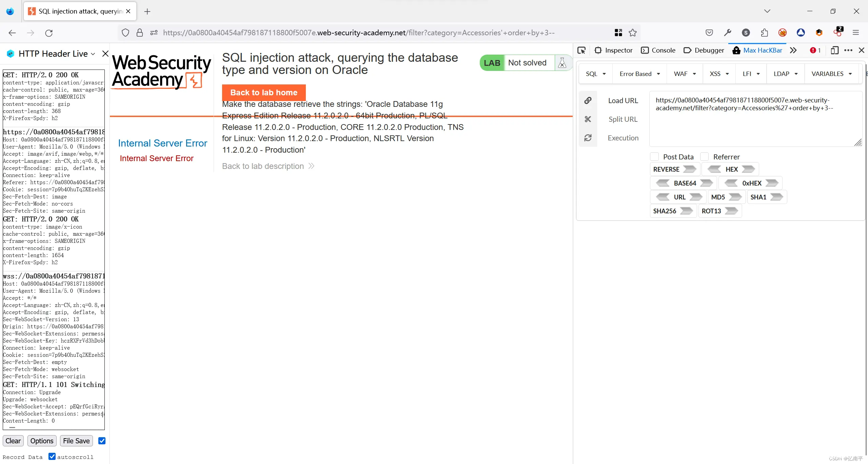Select the XSS dropdown in HackBar
The image size is (868, 464).
(x=719, y=74)
